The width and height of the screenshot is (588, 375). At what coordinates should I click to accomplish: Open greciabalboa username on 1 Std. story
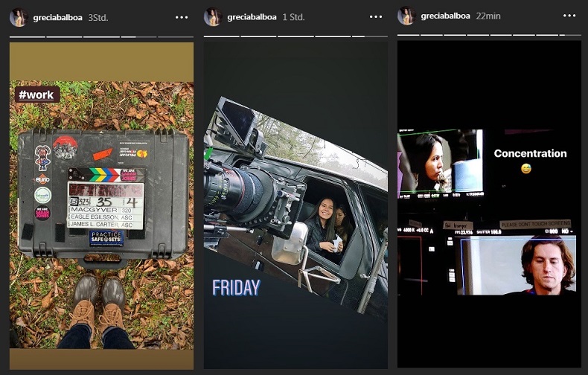[x=252, y=17]
